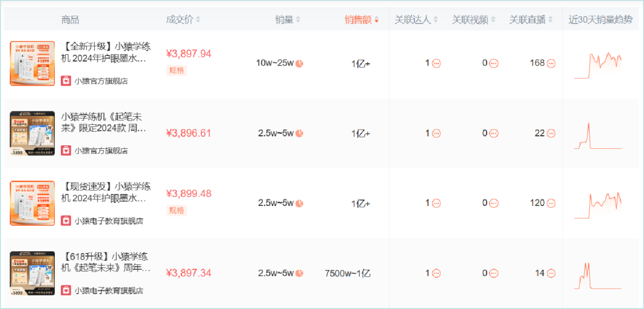Open the 【618升级】小猿学练机 product title

tap(106, 262)
